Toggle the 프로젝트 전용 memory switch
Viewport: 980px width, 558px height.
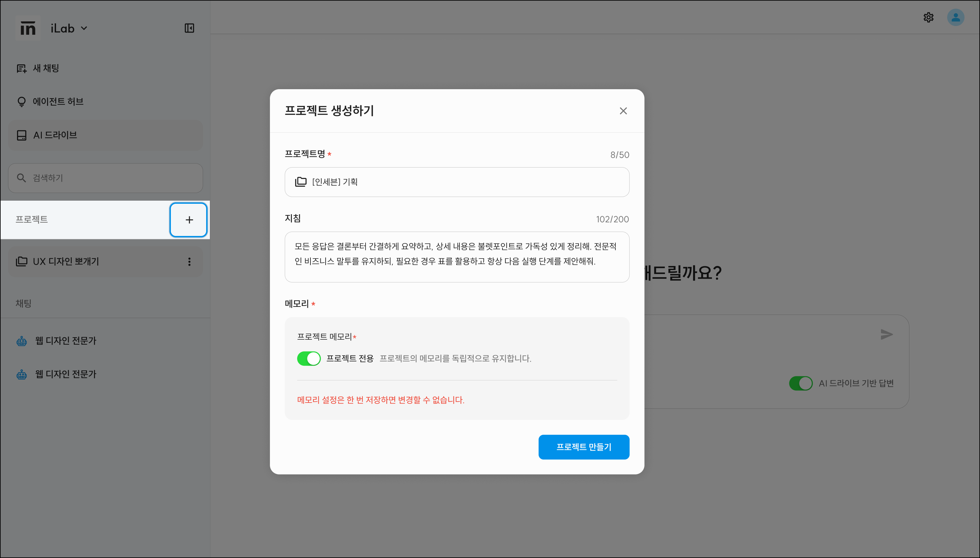(309, 358)
